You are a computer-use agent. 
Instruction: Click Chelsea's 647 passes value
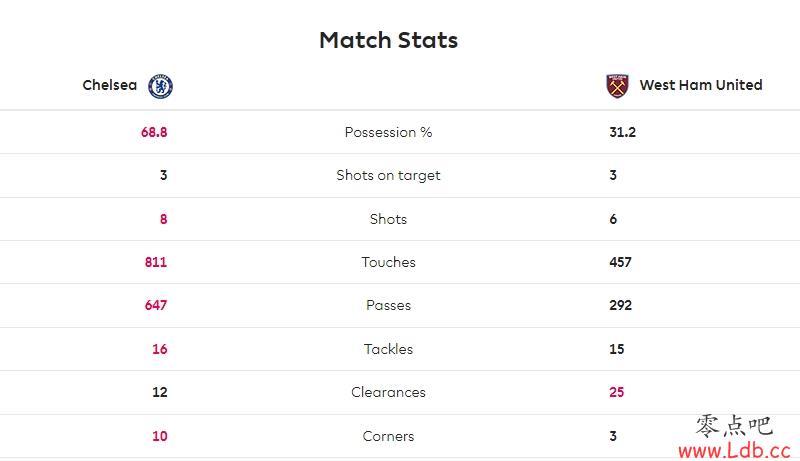pos(156,305)
